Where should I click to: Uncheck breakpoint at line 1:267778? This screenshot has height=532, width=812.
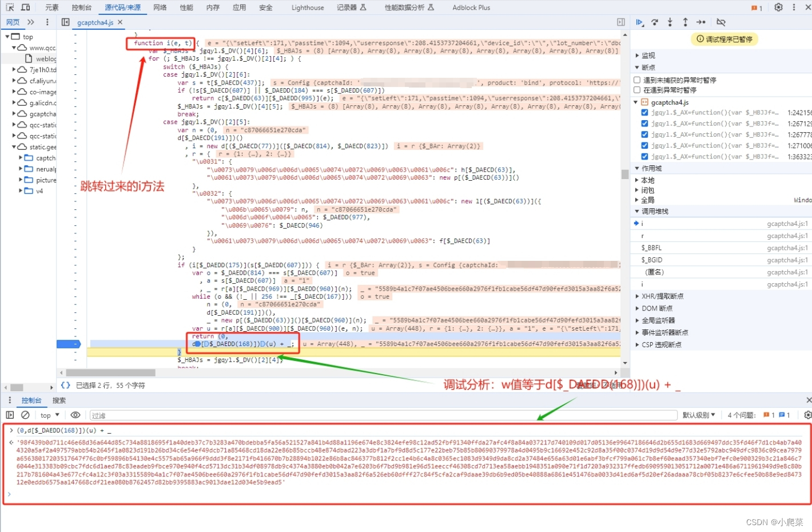(x=645, y=134)
